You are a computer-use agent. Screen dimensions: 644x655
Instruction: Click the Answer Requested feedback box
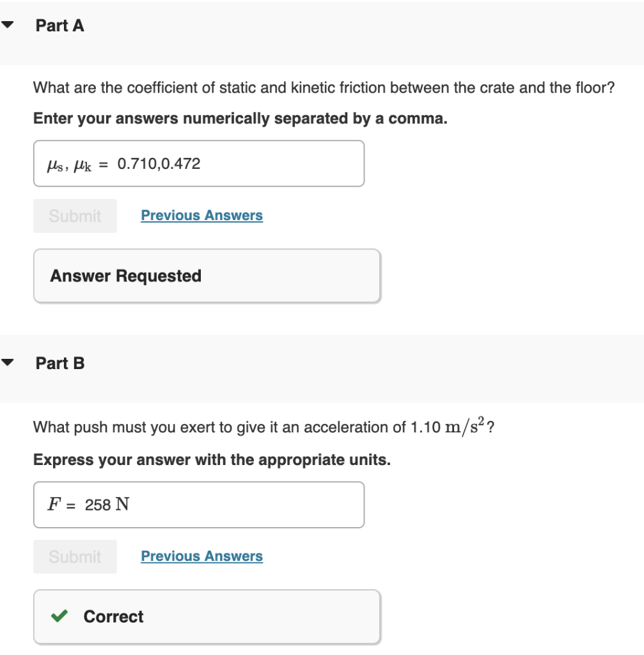(207, 276)
